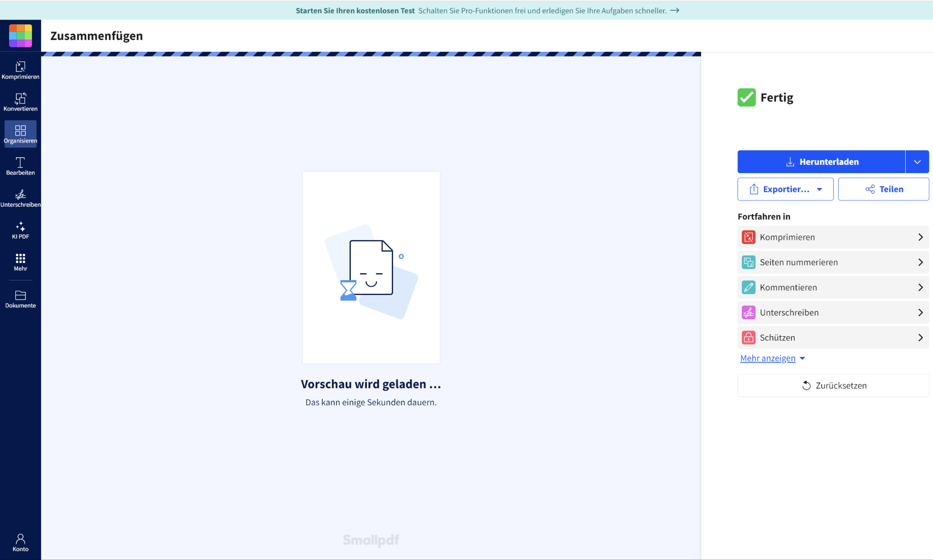Viewport: 933px width, 560px height.
Task: Continue in Kommentieren
Action: [833, 287]
